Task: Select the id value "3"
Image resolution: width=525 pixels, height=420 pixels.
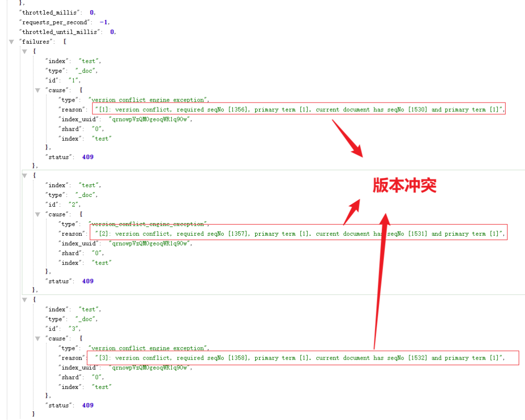Action: (74, 329)
